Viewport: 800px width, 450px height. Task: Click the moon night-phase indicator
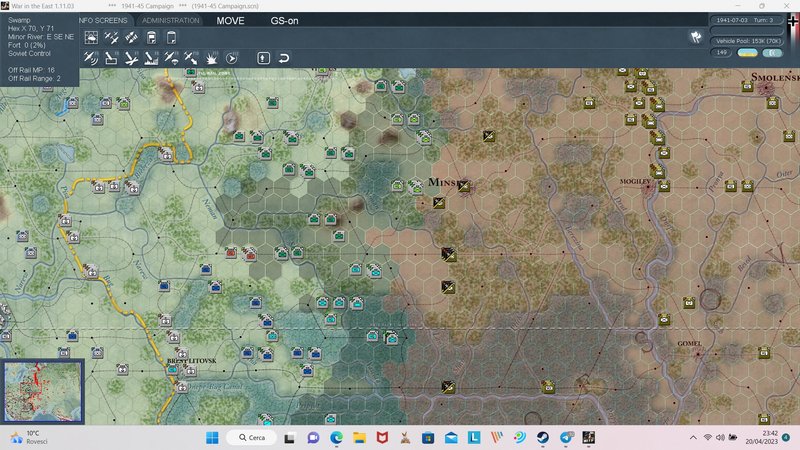[772, 53]
